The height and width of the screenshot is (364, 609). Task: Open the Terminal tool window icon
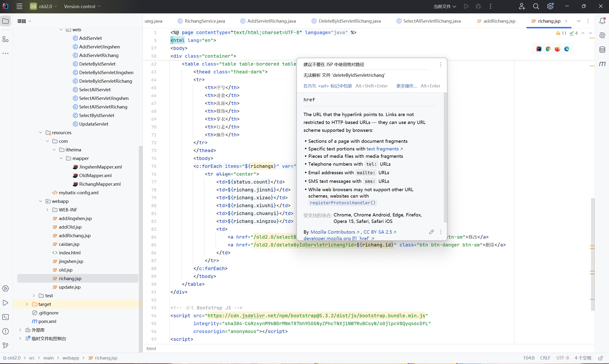pyautogui.click(x=5, y=317)
